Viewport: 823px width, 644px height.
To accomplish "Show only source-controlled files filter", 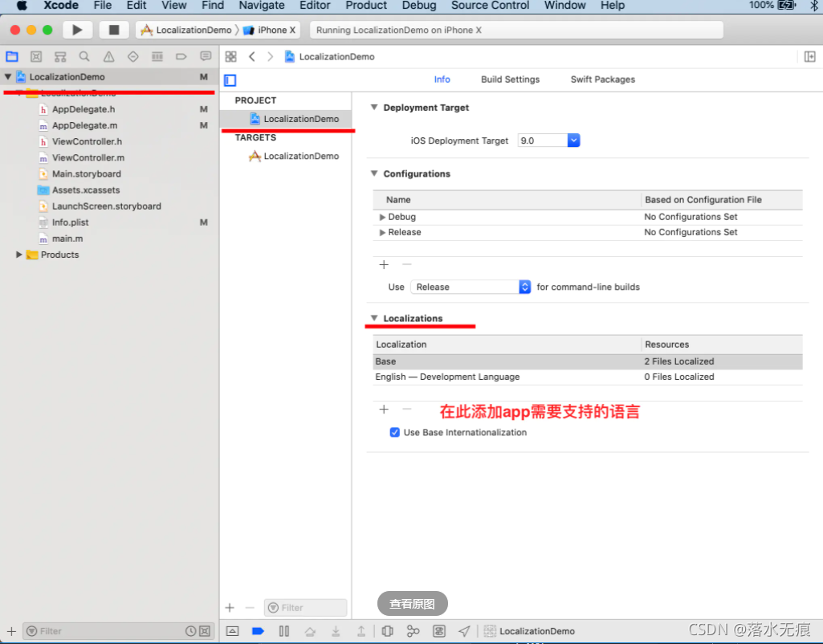I will point(205,631).
